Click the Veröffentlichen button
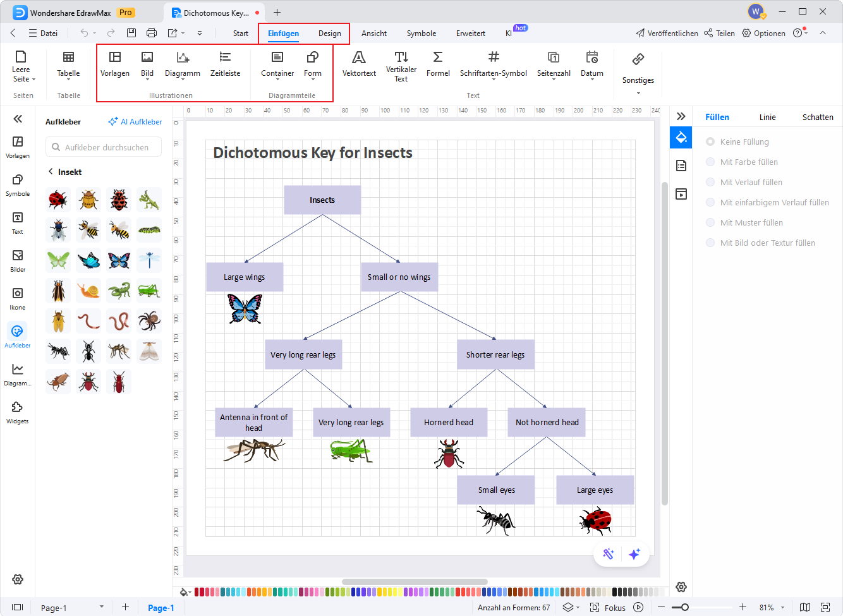The height and width of the screenshot is (616, 843). click(667, 33)
